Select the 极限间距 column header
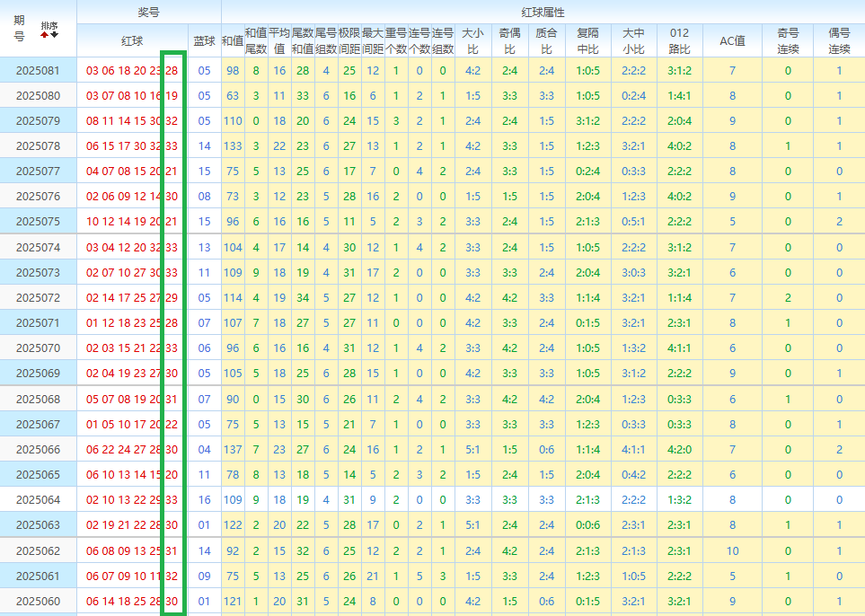The image size is (865, 616). 349,40
